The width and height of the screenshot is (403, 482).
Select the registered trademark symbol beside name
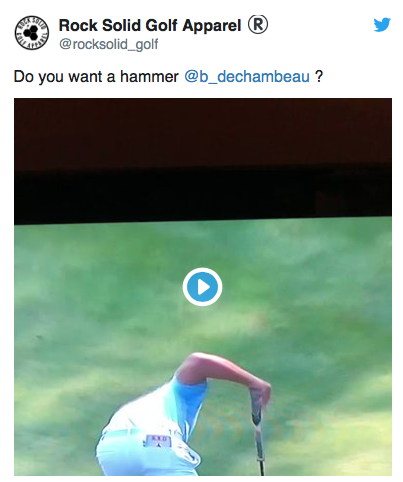(258, 24)
